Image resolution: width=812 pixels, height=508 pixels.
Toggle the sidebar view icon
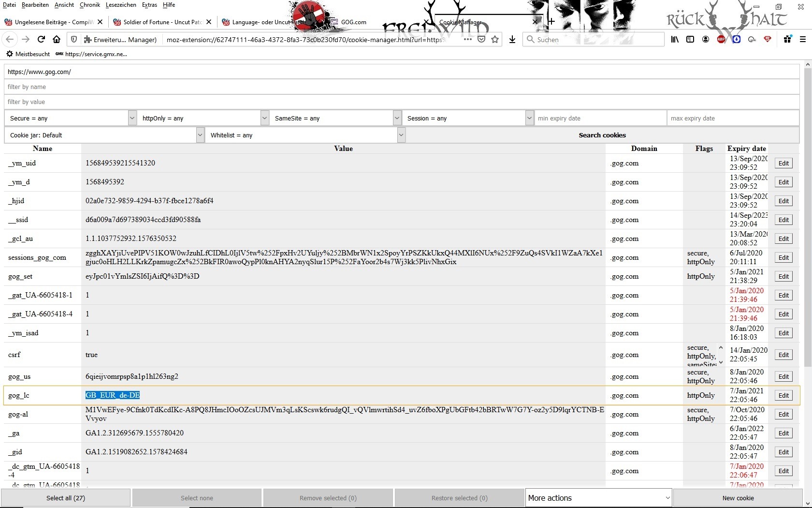tap(690, 40)
